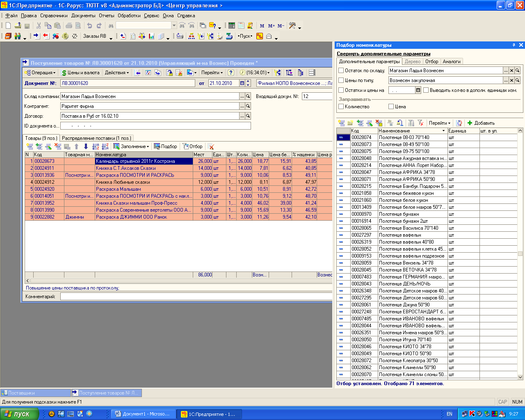Open the calendar icon in main toolbar
Image resolution: width=525 pixels, height=420 pixels.
[x=241, y=25]
